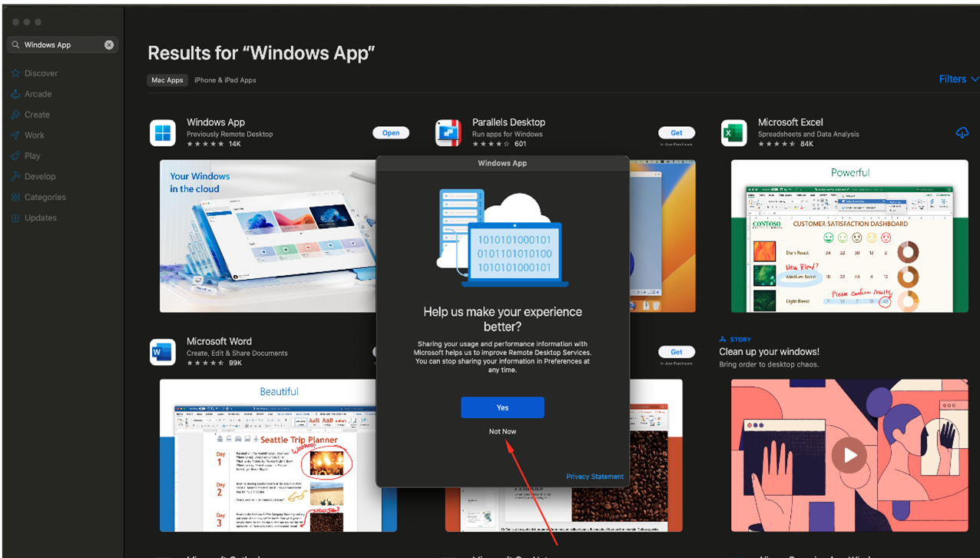Click the Microsoft Excel app icon
The image size is (980, 558).
[x=733, y=133]
